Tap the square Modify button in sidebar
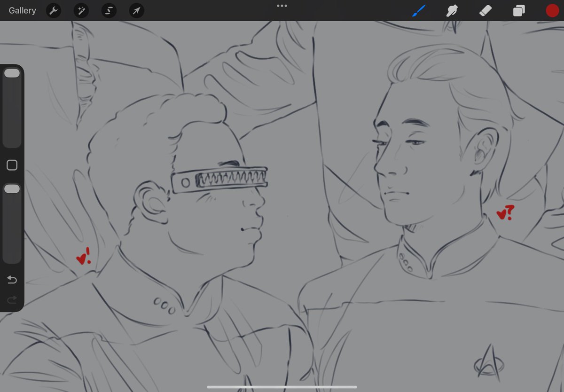This screenshot has height=392, width=564. pos(12,165)
